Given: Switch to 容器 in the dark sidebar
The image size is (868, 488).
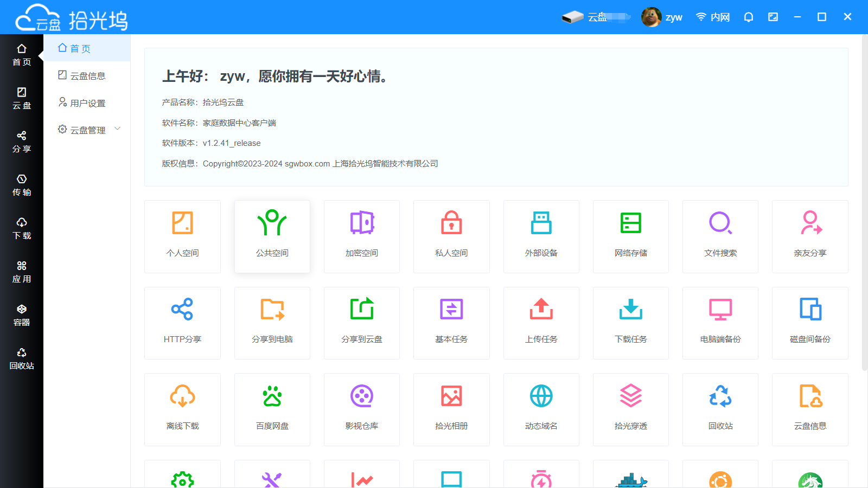Looking at the screenshot, I should 22,316.
